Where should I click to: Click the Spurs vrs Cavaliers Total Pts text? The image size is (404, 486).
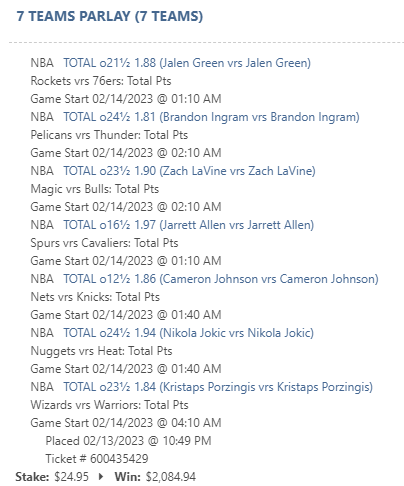coord(104,243)
